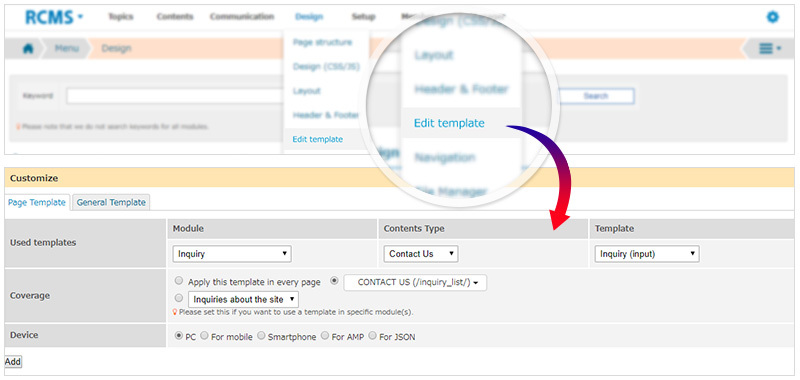The image size is (800, 380).
Task: Select the PC device radio
Action: click(179, 336)
